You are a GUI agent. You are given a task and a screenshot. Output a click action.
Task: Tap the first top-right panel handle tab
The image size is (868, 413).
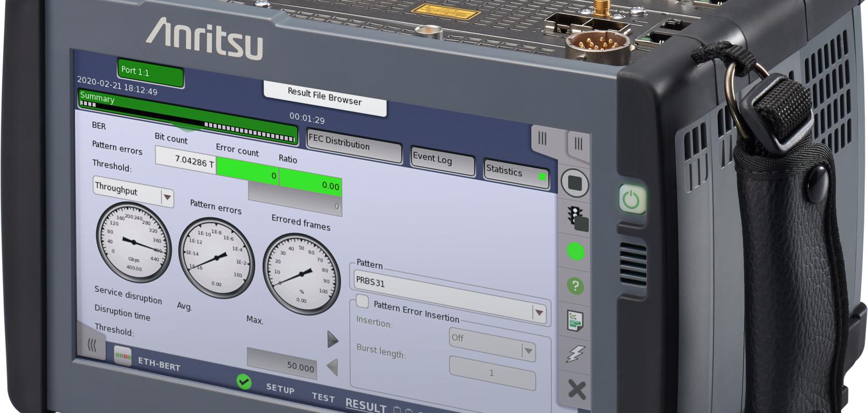(x=542, y=138)
